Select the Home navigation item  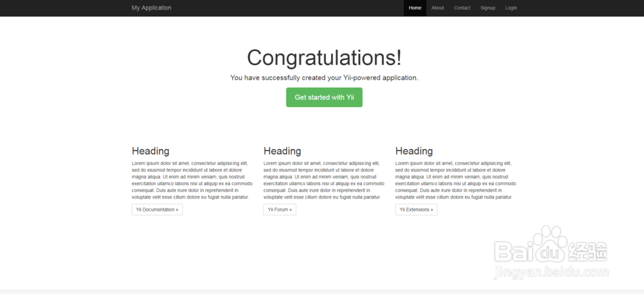point(415,8)
